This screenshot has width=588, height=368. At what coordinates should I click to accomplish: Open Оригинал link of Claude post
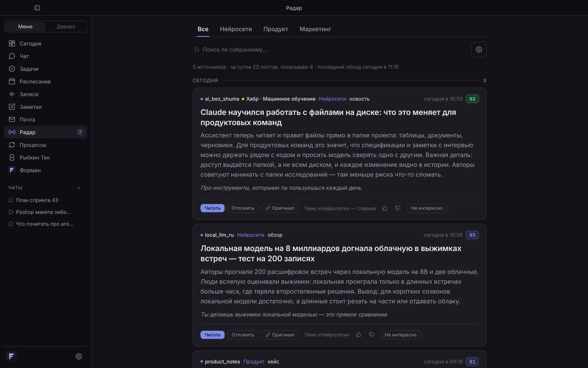pos(280,208)
